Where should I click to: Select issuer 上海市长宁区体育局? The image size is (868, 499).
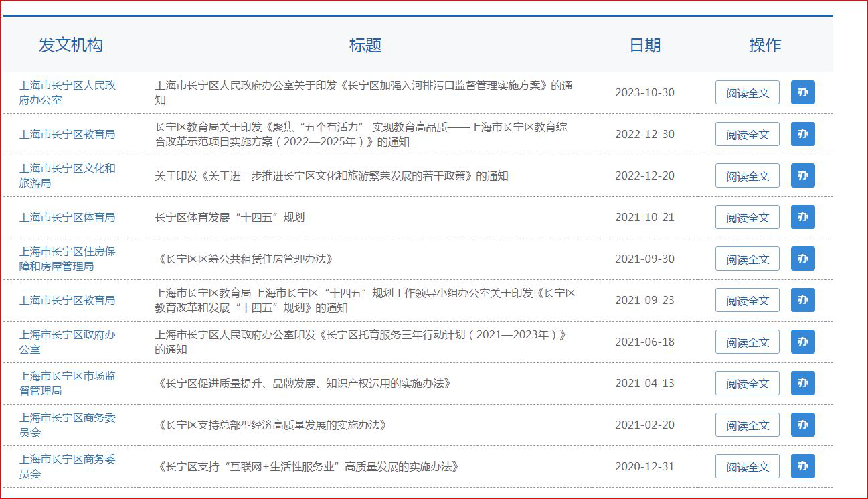pyautogui.click(x=68, y=218)
